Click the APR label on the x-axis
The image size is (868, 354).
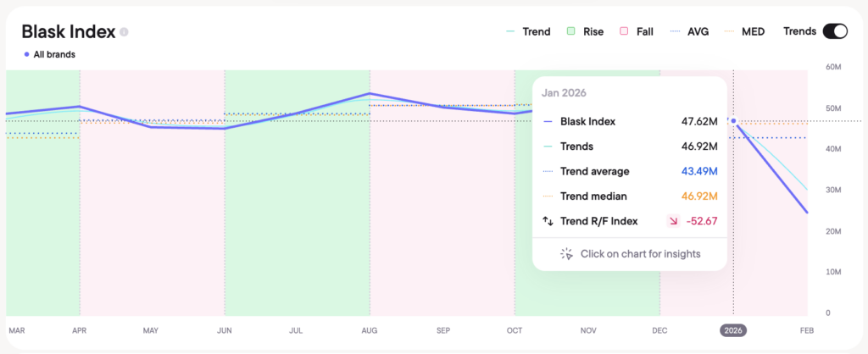[x=80, y=330]
